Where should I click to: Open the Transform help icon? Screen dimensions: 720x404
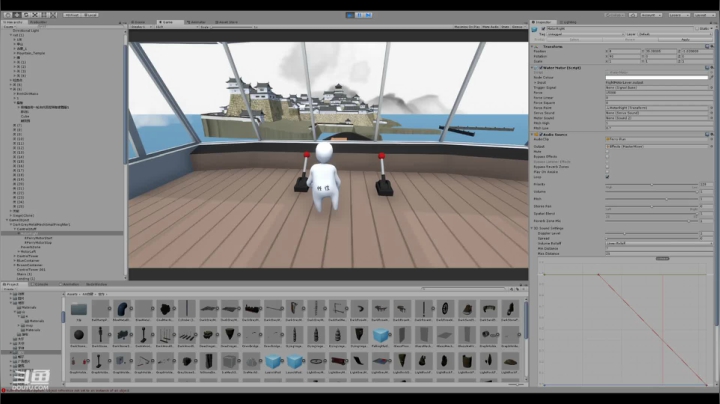pos(707,47)
